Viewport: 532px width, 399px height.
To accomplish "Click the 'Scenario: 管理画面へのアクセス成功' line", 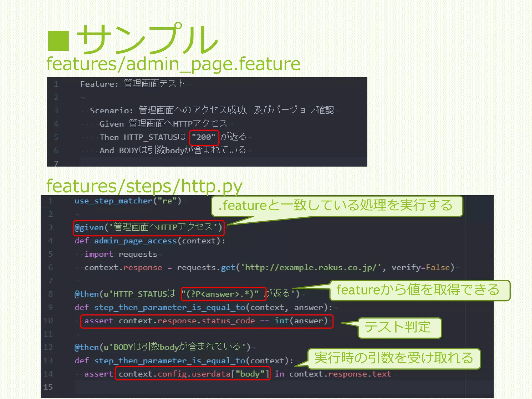I will pos(211,110).
